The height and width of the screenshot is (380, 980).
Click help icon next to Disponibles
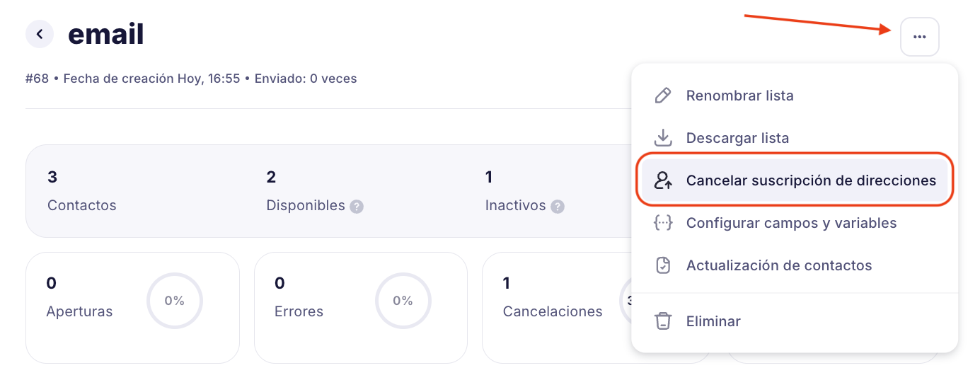(x=357, y=207)
